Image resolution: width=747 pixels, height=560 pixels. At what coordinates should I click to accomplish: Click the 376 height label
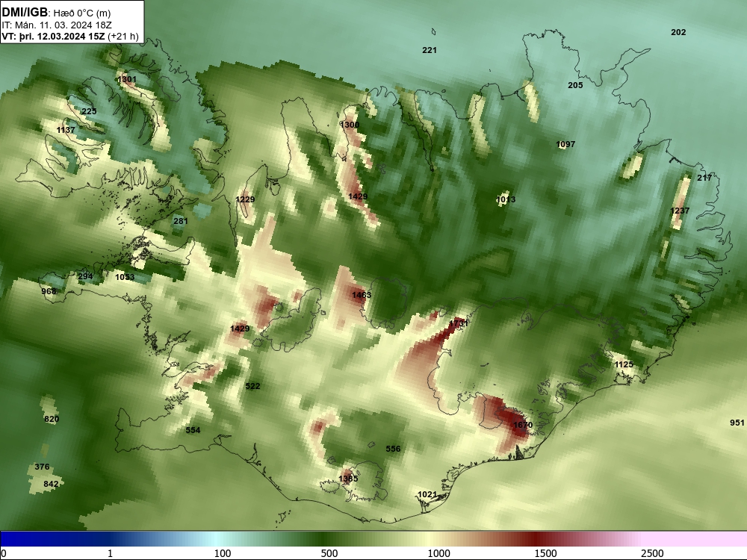coord(42,467)
